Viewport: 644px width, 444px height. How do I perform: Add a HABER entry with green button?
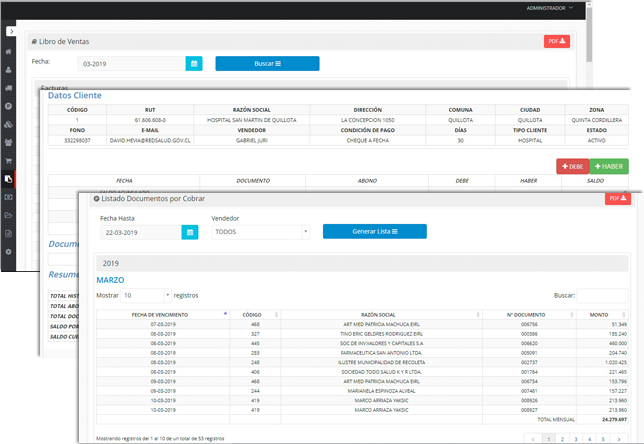[x=609, y=166]
